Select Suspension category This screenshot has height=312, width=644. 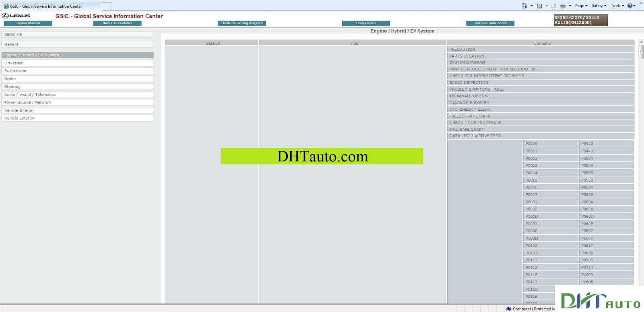click(x=78, y=71)
